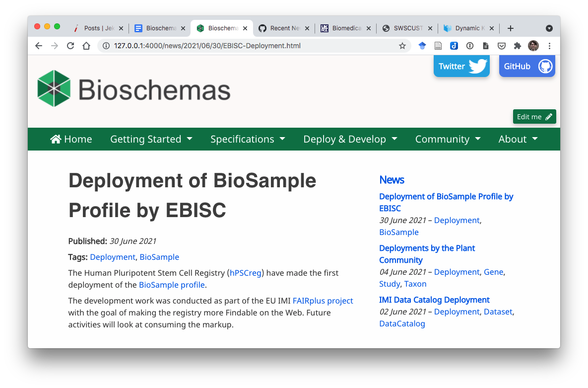This screenshot has height=388, width=588.
Task: Click the Edit me button
Action: (534, 116)
